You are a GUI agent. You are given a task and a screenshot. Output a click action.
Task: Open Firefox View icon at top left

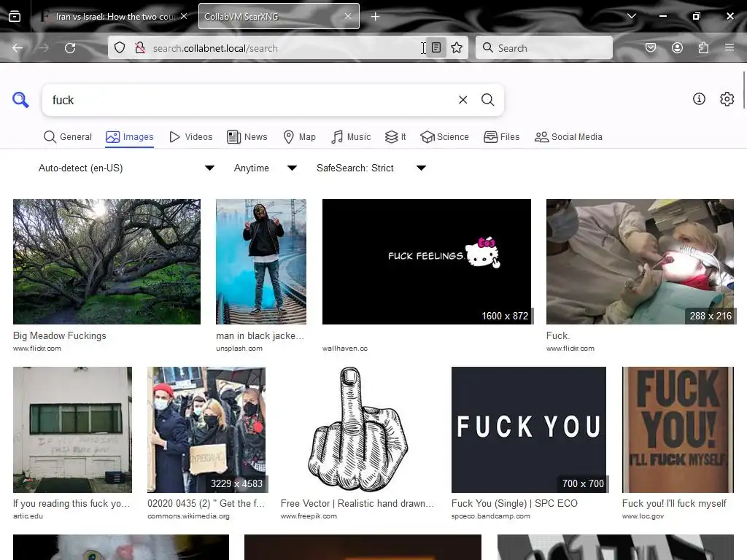(x=15, y=17)
